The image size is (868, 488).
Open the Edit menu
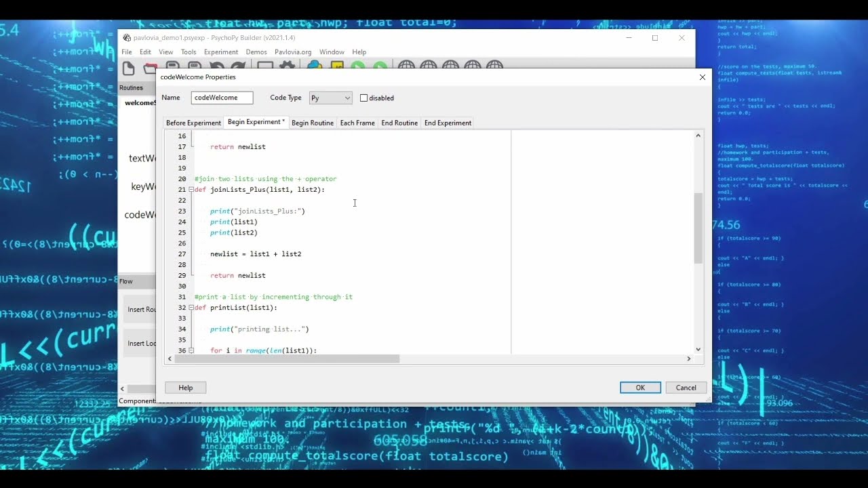pos(145,52)
